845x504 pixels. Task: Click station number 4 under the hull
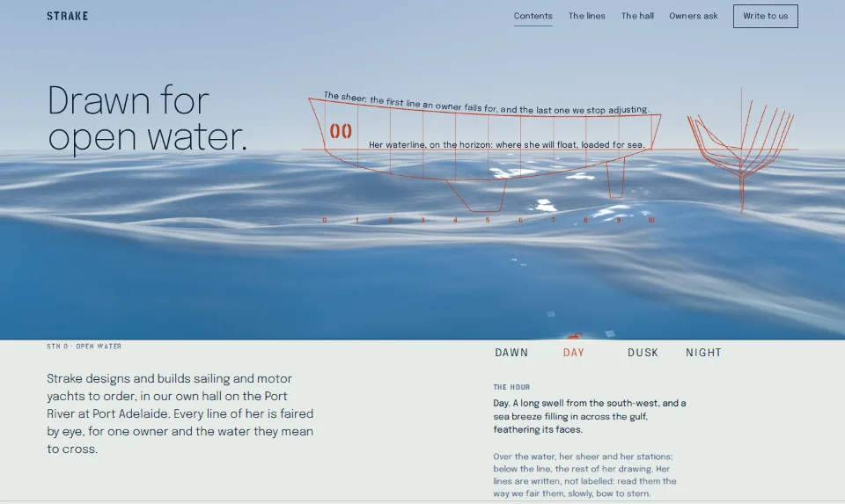click(455, 220)
